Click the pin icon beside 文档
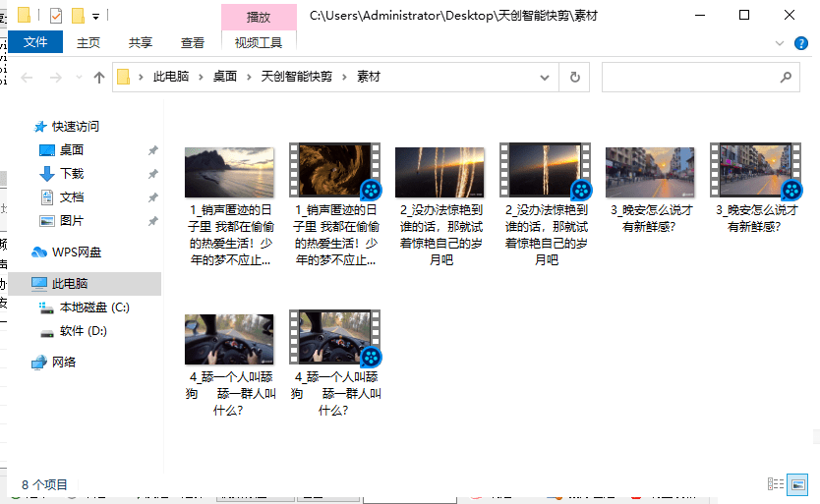This screenshot has height=504, width=820. [x=152, y=197]
